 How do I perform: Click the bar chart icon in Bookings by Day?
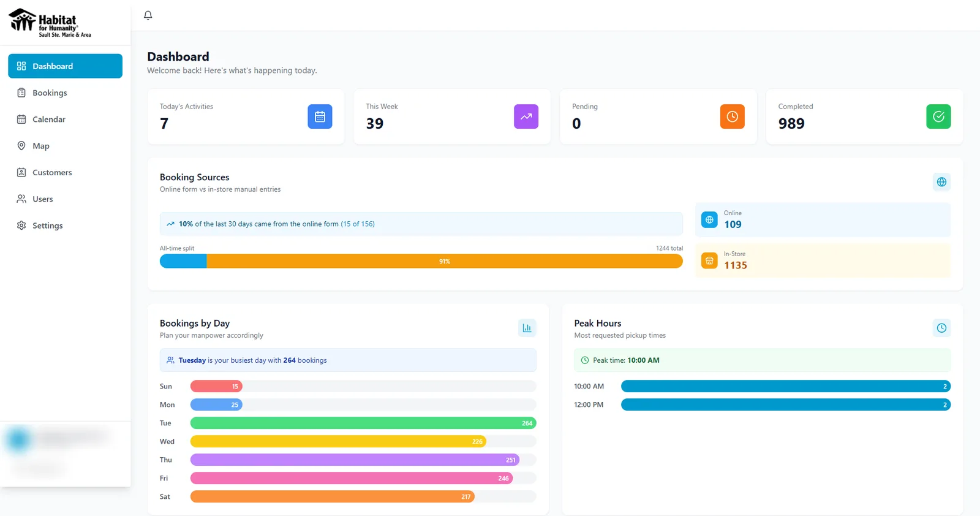[527, 328]
